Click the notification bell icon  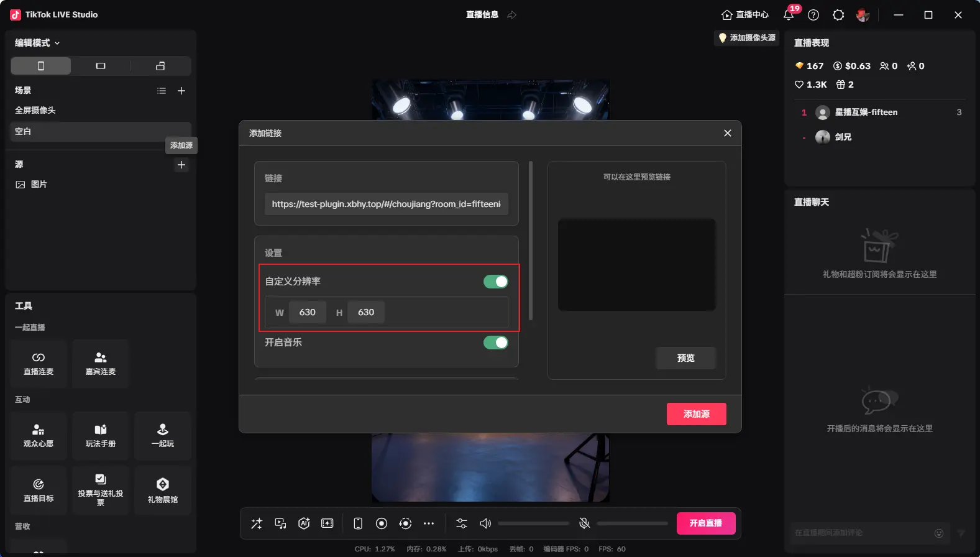[789, 15]
